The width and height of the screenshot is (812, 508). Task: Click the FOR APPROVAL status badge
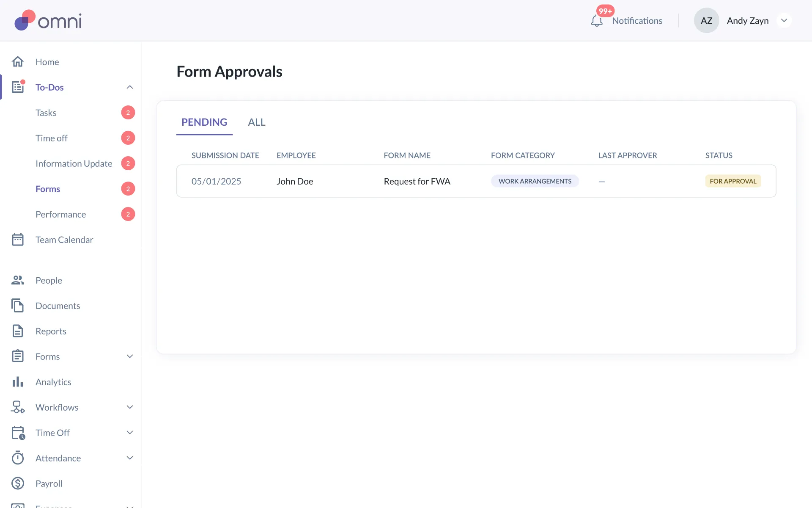tap(732, 181)
